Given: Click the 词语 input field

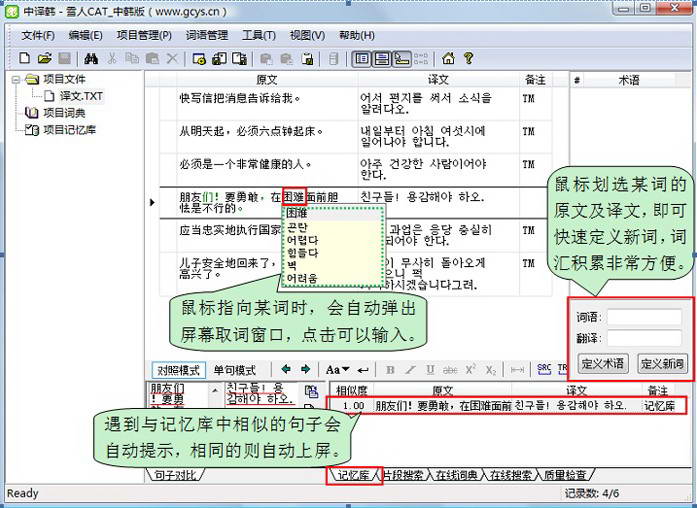Looking at the screenshot, I should (644, 317).
